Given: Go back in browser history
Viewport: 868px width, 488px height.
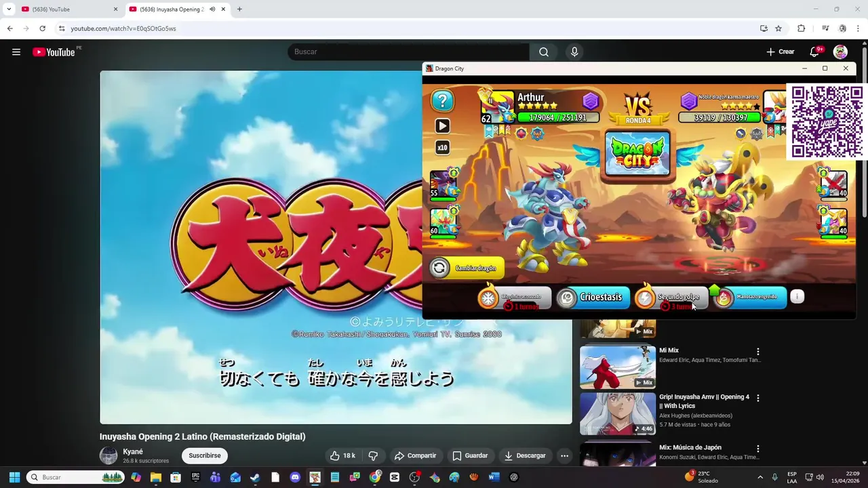Looking at the screenshot, I should click(x=9, y=28).
